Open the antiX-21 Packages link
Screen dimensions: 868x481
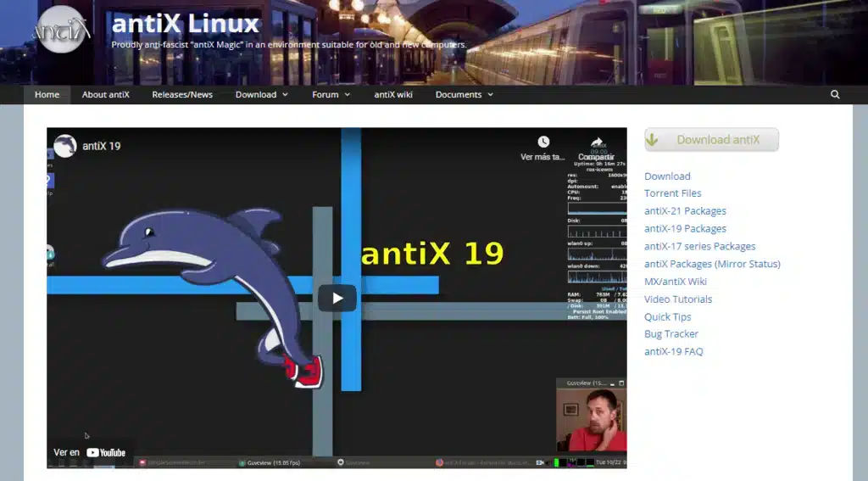[x=685, y=211]
